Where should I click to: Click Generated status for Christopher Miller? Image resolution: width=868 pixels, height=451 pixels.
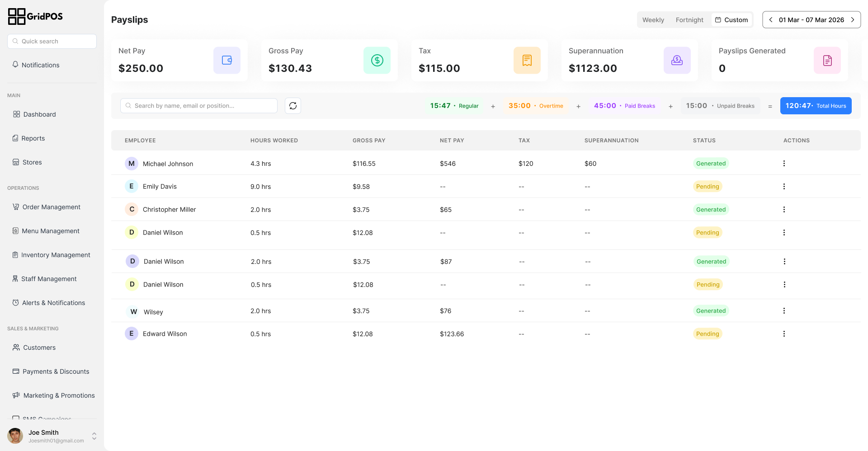[711, 210]
